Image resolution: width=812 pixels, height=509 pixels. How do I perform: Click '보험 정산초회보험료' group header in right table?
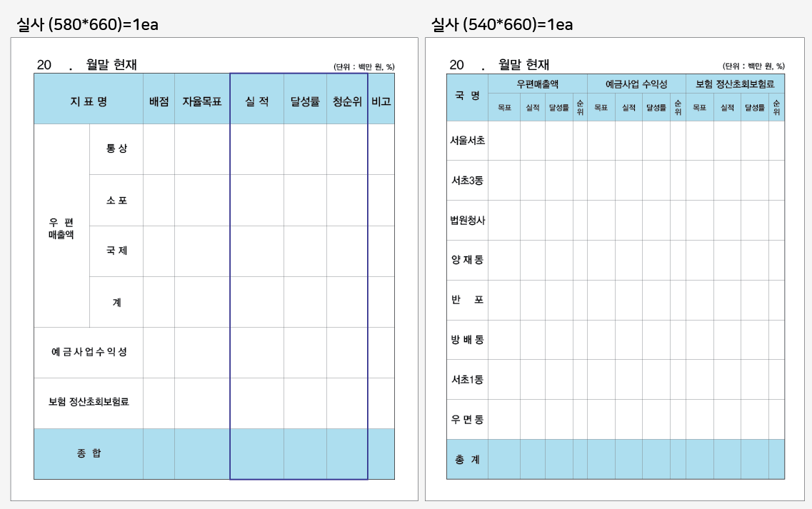pos(735,84)
